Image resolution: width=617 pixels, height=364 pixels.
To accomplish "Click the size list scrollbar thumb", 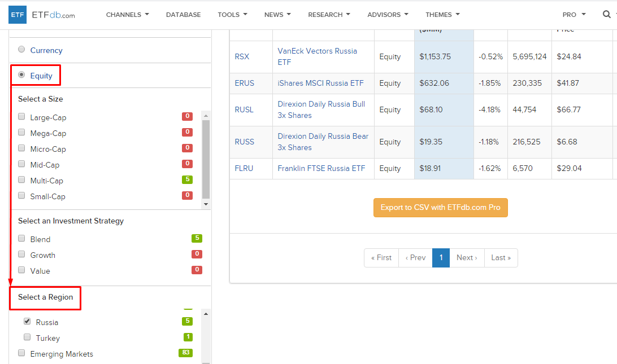I will [x=206, y=159].
